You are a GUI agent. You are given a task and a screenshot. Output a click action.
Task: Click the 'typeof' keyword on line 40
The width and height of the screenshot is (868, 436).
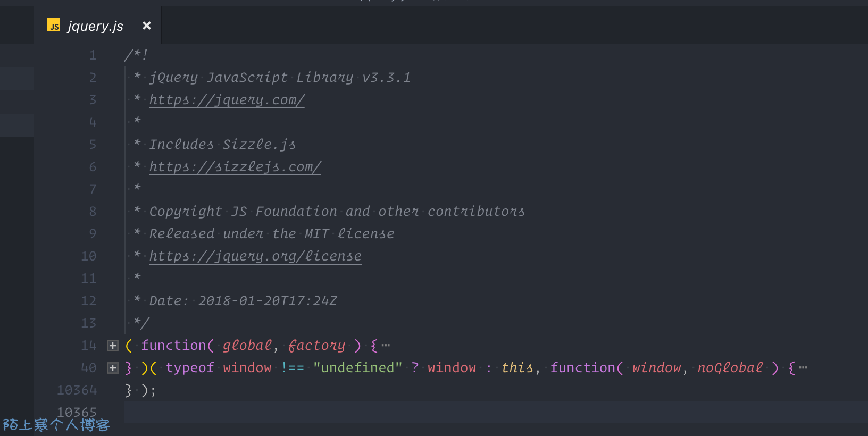(x=190, y=368)
